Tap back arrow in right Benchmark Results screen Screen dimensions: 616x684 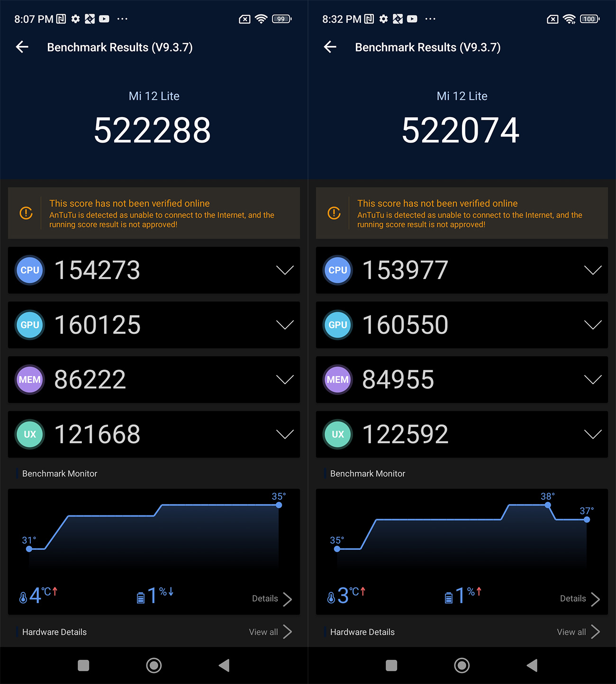pyautogui.click(x=330, y=47)
